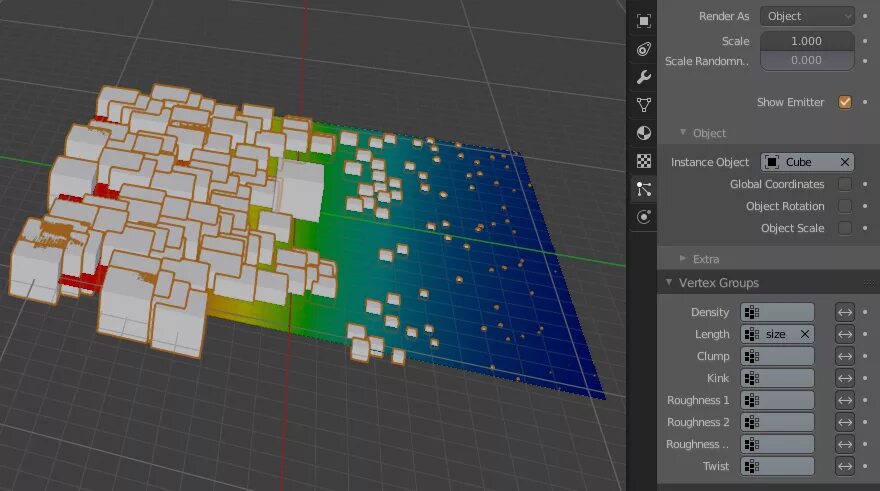The width and height of the screenshot is (880, 491).
Task: Animate the Density vertex group dot
Action: (x=865, y=312)
